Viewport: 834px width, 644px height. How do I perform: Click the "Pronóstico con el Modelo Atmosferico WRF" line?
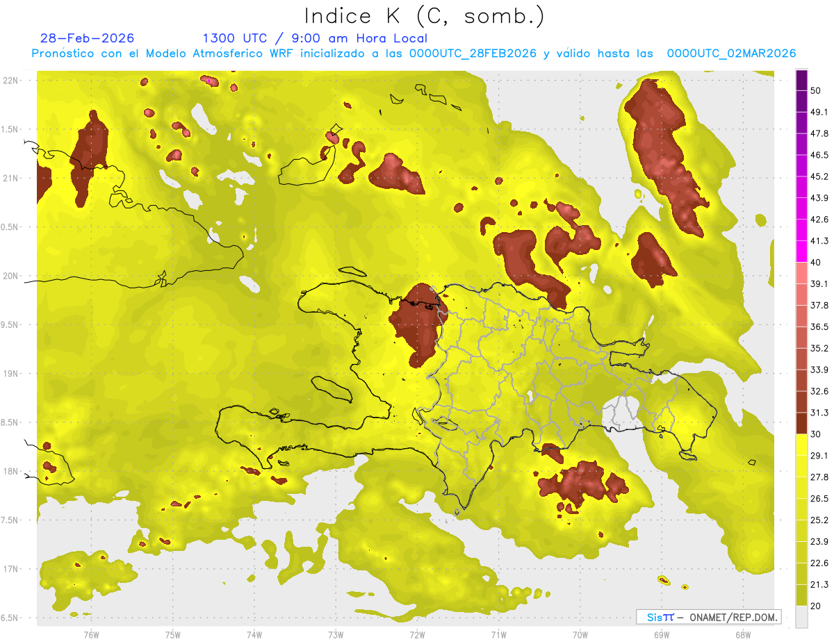pos(414,53)
